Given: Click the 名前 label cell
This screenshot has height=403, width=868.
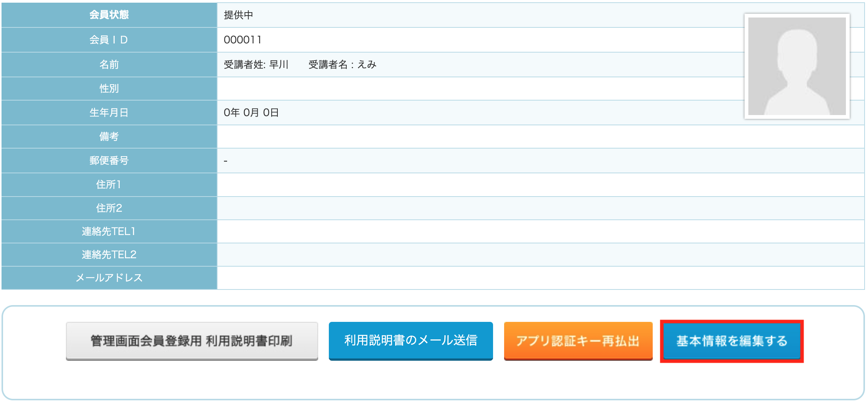Looking at the screenshot, I should 109,64.
